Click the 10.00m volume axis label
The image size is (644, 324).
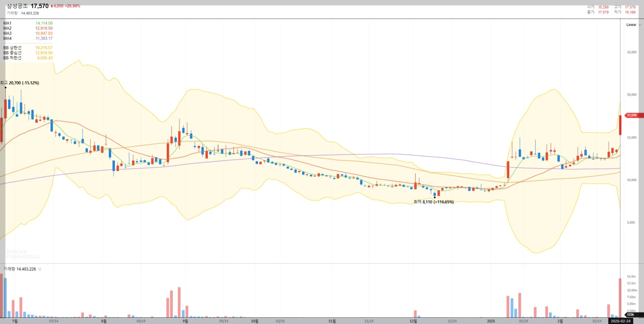click(x=632, y=290)
